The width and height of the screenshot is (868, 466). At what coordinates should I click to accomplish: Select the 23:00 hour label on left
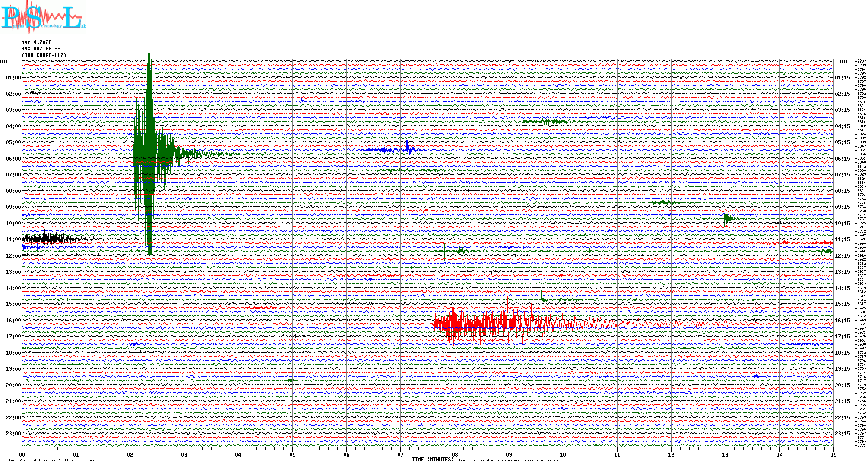(x=13, y=434)
